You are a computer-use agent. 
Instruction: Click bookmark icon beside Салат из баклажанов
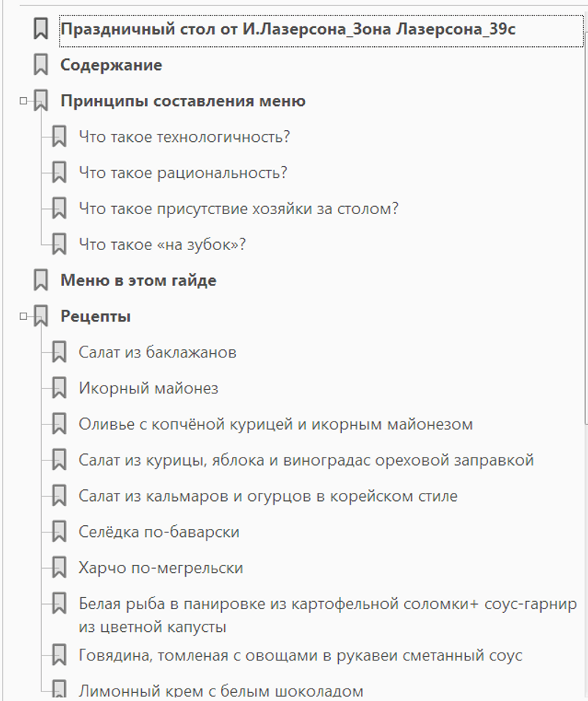click(x=60, y=352)
